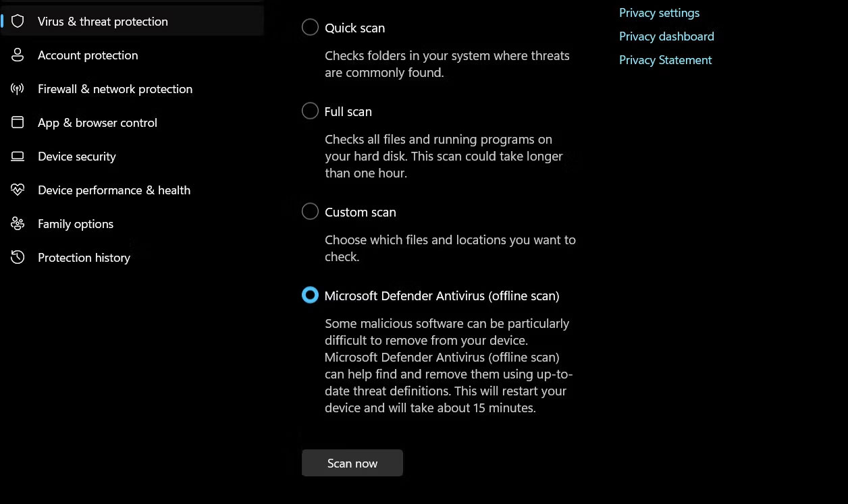Open Account protection via its person icon
Viewport: 848px width, 504px height.
coord(18,55)
